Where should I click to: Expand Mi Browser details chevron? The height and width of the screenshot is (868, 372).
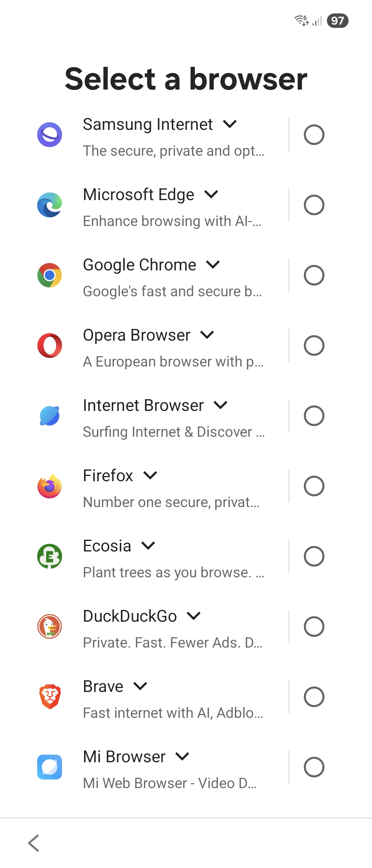click(182, 756)
